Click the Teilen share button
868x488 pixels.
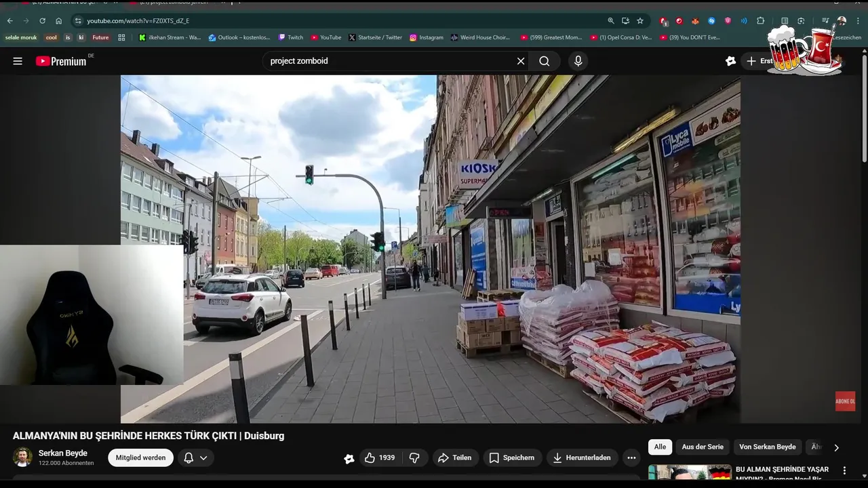click(x=455, y=457)
